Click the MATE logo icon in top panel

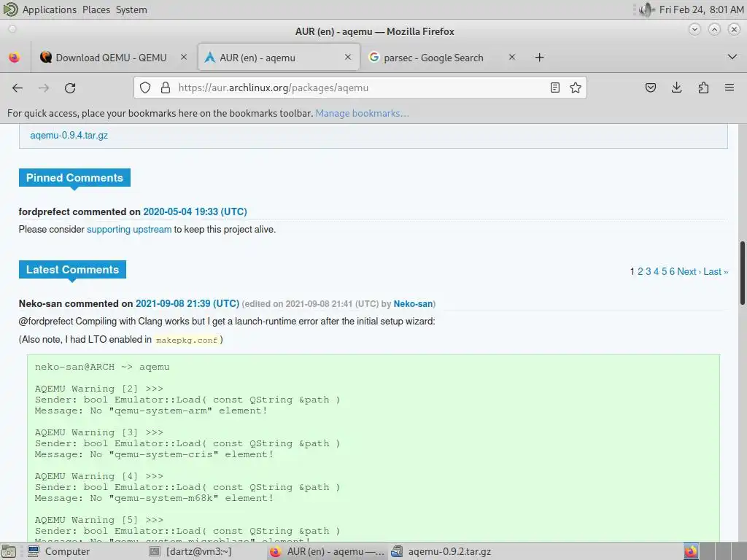tap(10, 9)
